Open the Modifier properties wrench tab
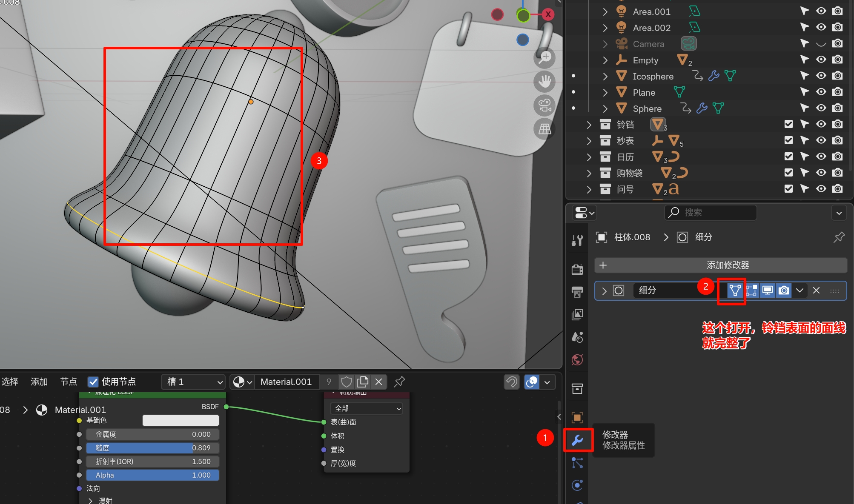Screen dimensions: 854x504 pos(577,440)
